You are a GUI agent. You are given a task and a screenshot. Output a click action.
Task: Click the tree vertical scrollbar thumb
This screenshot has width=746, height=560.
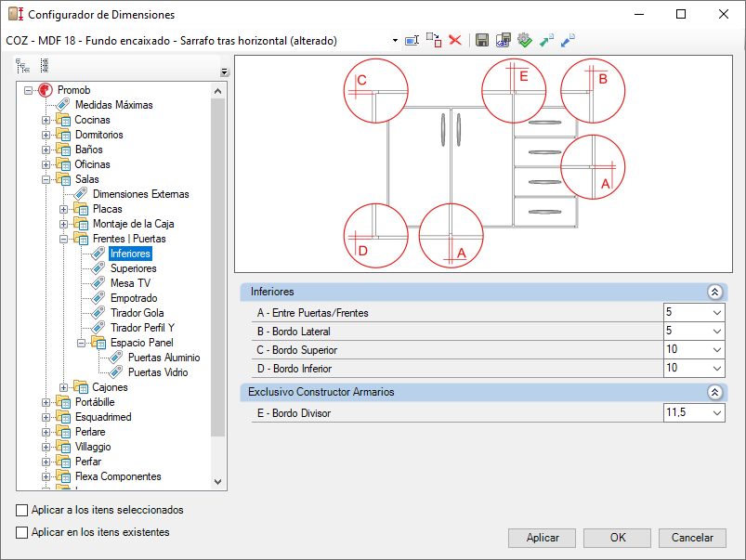(x=218, y=267)
